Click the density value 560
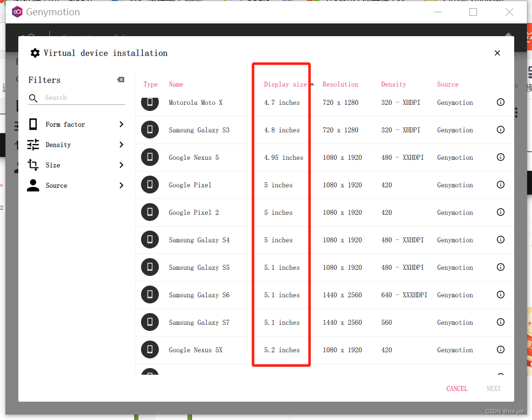Viewport: 532px width, 420px height. (386, 322)
